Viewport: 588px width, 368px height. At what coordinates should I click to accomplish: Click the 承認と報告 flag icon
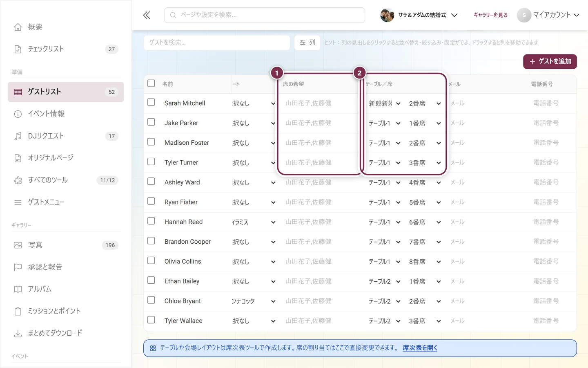click(18, 267)
